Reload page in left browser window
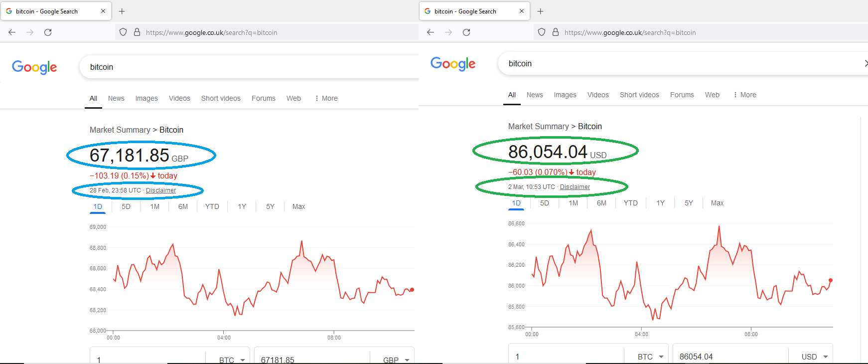 [48, 32]
